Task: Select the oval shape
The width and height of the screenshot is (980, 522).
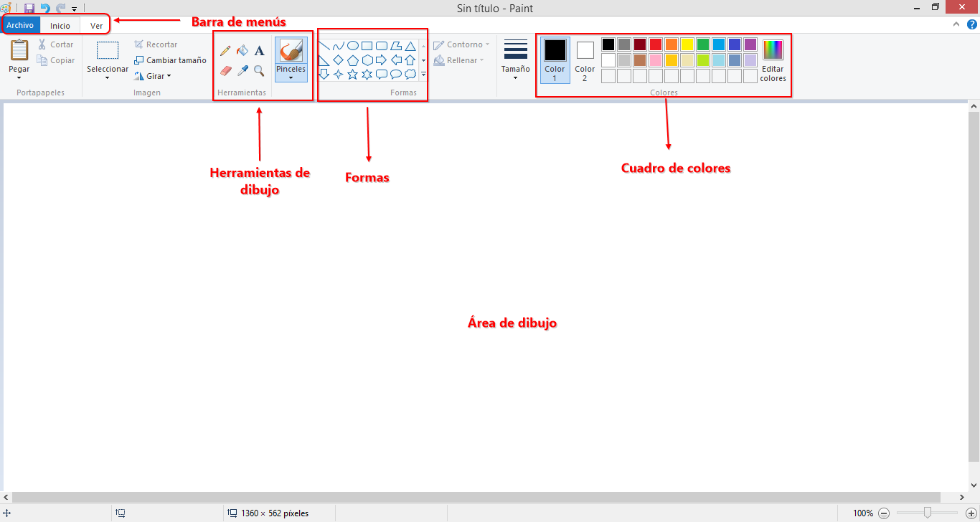Action: point(354,46)
